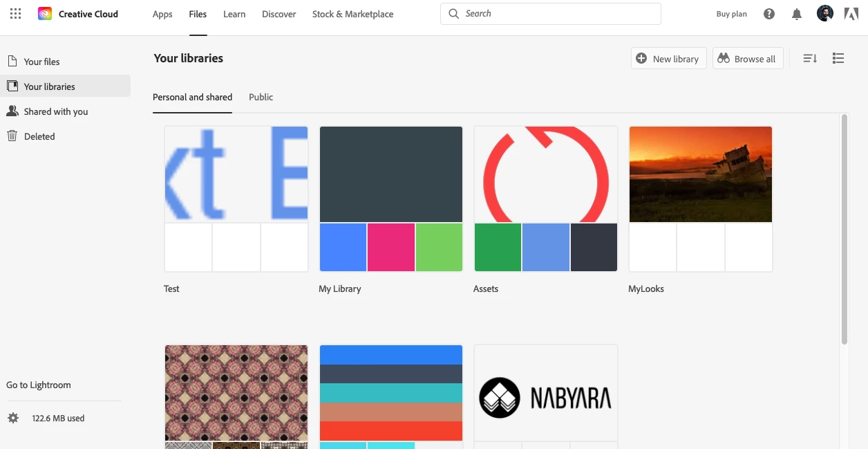The image size is (868, 449).
Task: Switch to the Personal and shared tab
Action: click(192, 98)
